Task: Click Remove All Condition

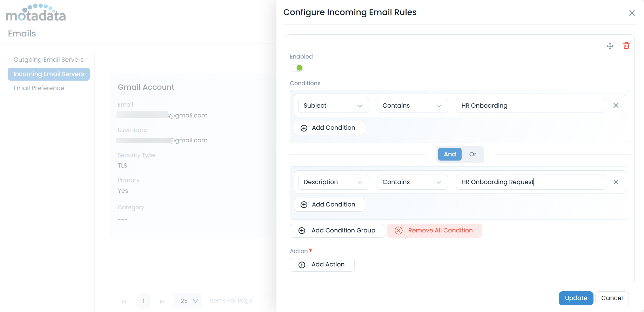Action: pos(434,231)
